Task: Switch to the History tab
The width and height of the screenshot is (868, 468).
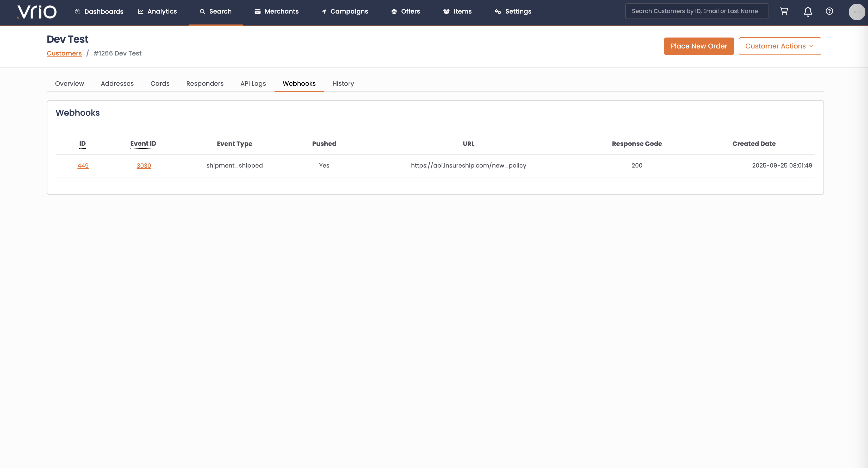Action: (x=343, y=84)
